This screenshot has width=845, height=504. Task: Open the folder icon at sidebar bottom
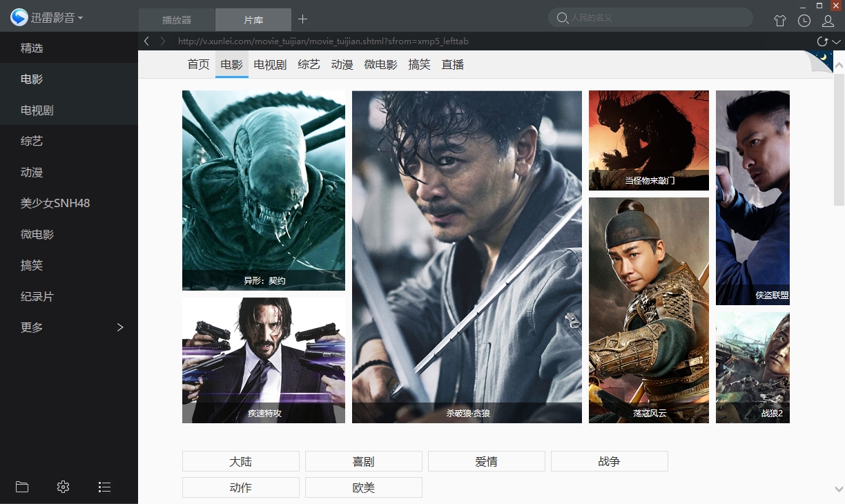pyautogui.click(x=22, y=487)
